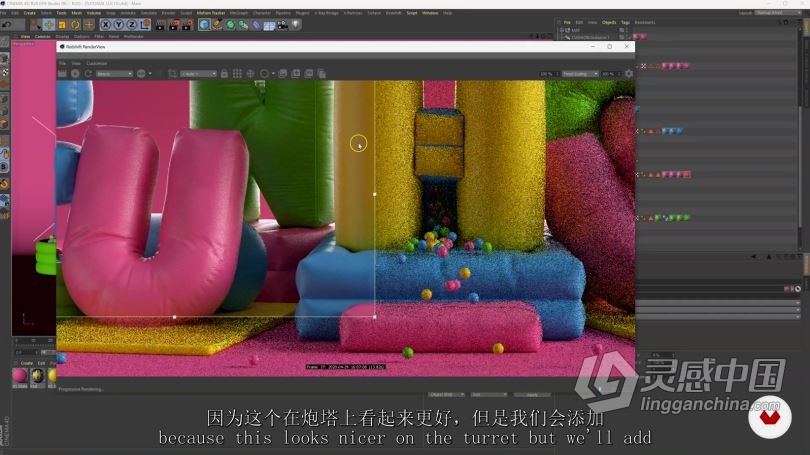The image size is (810, 455).
Task: Toggle the Snap icon in left palette
Action: point(5,183)
